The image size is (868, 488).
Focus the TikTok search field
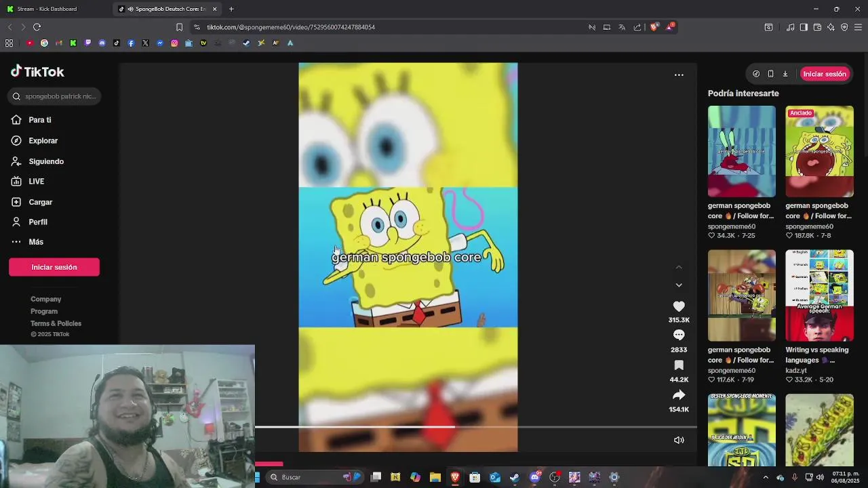click(55, 96)
